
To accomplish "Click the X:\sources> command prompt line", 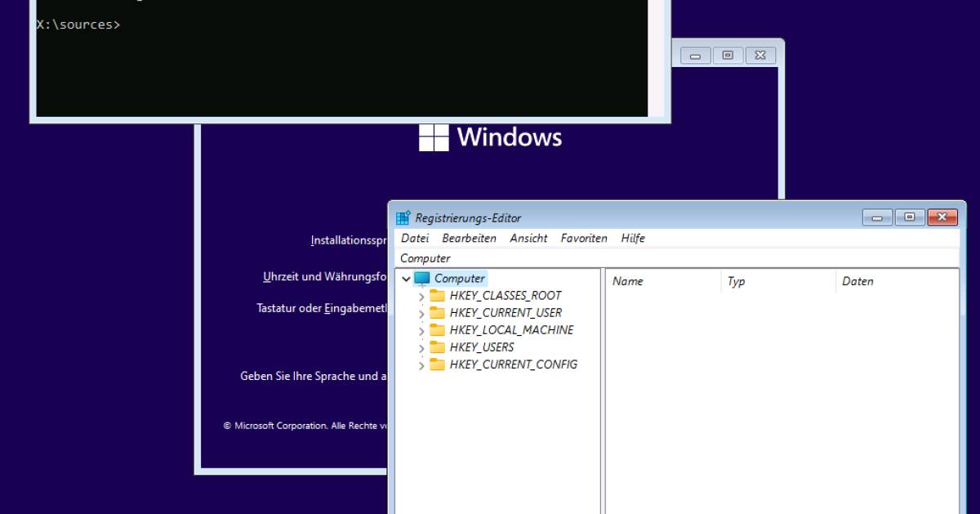I will (x=78, y=25).
